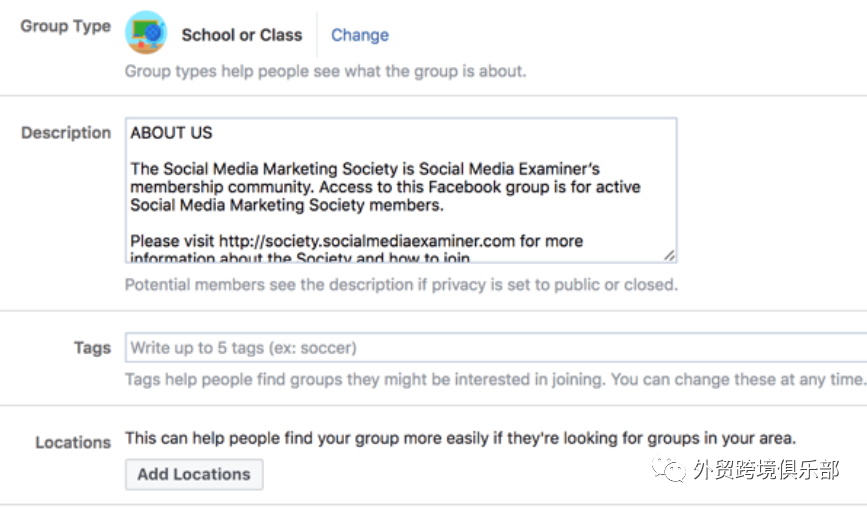Click the 'Tags' field label

92,348
